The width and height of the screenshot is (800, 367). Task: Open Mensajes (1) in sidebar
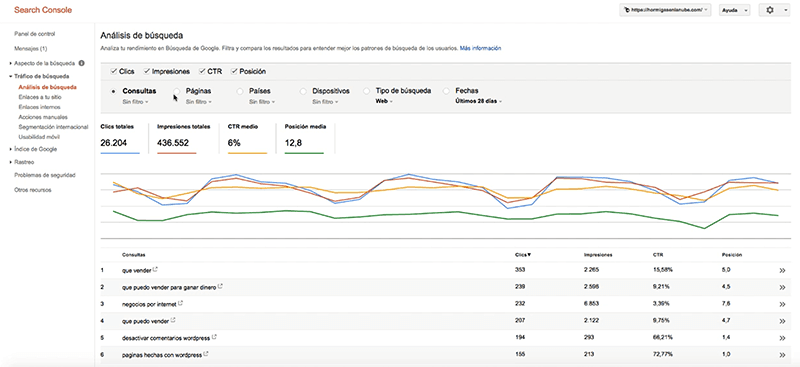point(31,49)
